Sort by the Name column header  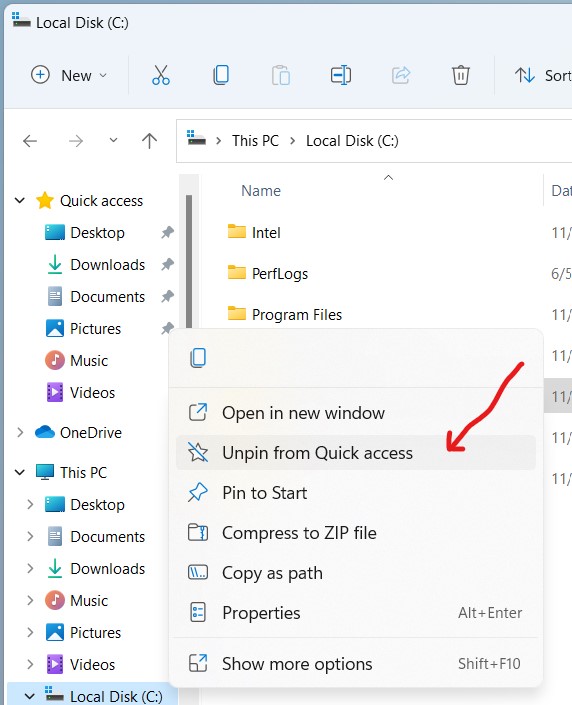tap(261, 191)
